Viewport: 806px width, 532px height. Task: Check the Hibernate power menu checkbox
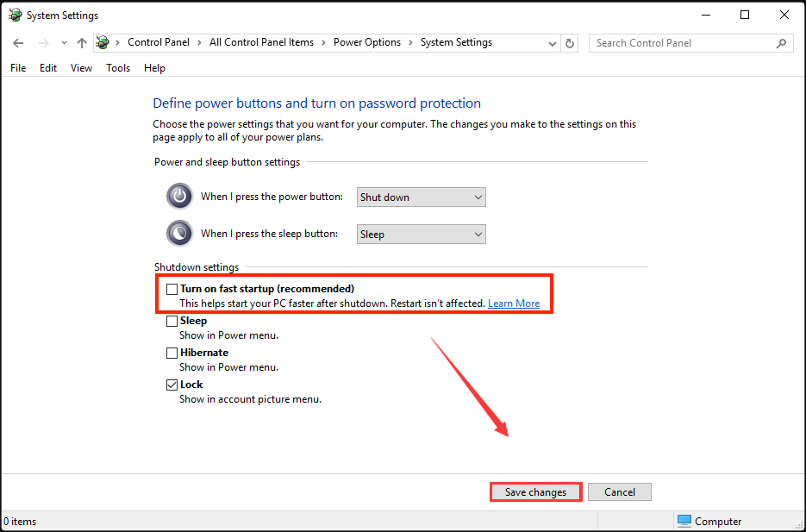pos(172,354)
